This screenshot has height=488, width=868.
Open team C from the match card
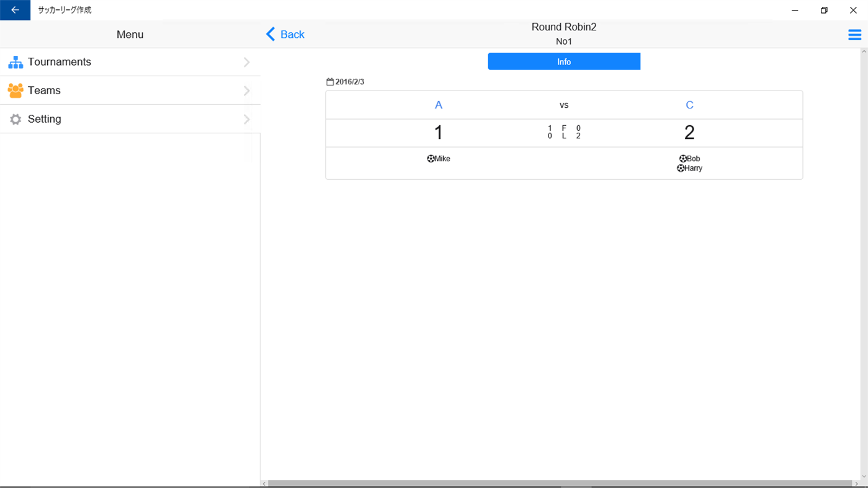pos(689,104)
